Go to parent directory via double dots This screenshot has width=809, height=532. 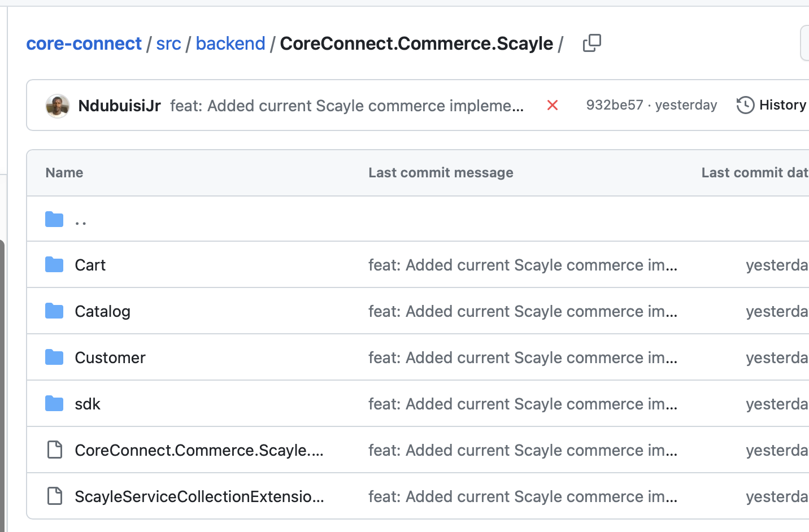click(80, 220)
